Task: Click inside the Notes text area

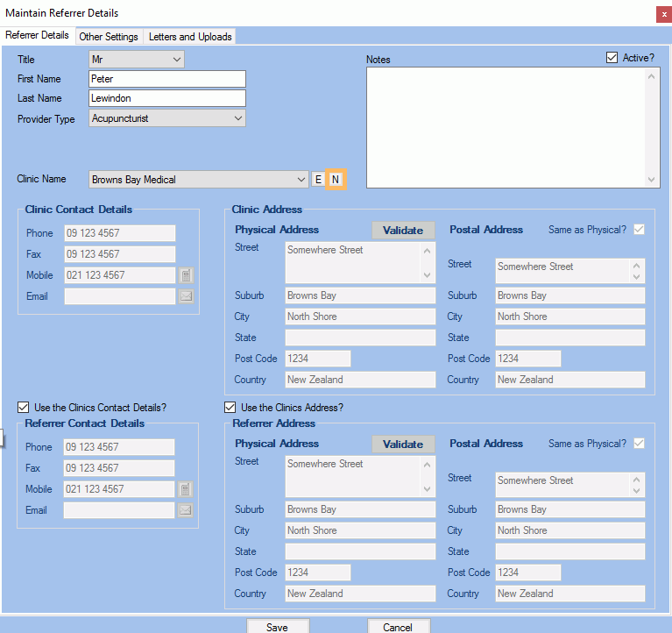Action: (x=506, y=127)
